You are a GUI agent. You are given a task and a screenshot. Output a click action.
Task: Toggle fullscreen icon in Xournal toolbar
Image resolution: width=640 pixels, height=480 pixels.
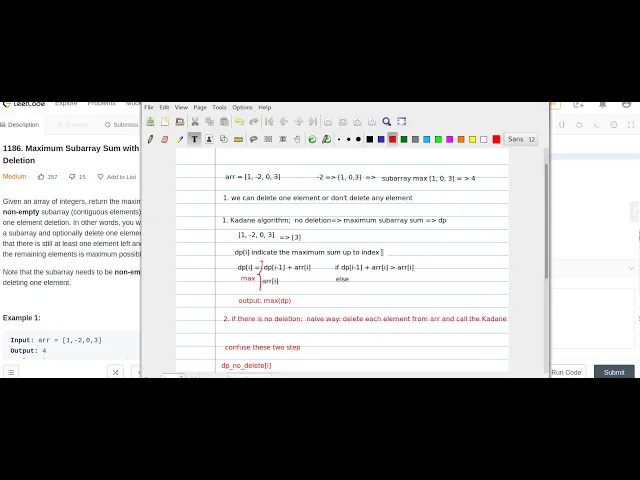402,122
